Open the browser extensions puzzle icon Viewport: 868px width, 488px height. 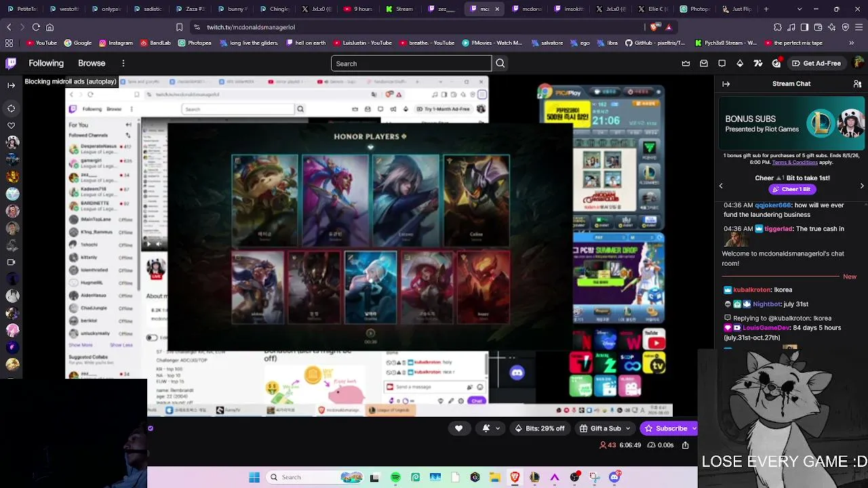coord(777,27)
